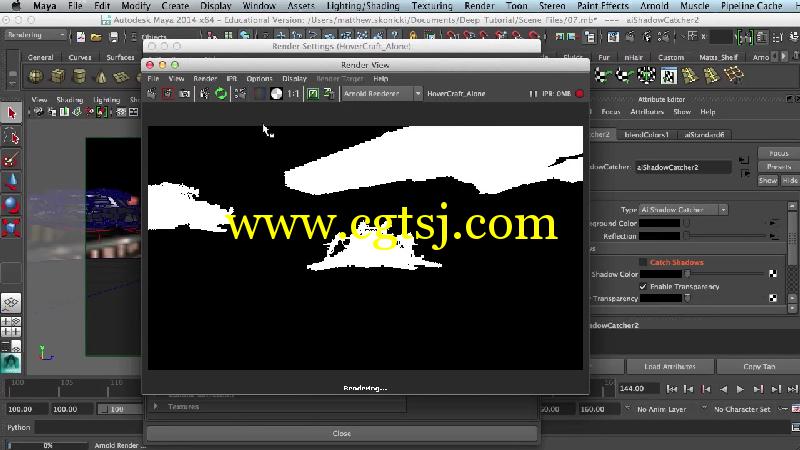Image resolution: width=800 pixels, height=450 pixels.
Task: Open the Curves shelf tab
Action: 80,57
